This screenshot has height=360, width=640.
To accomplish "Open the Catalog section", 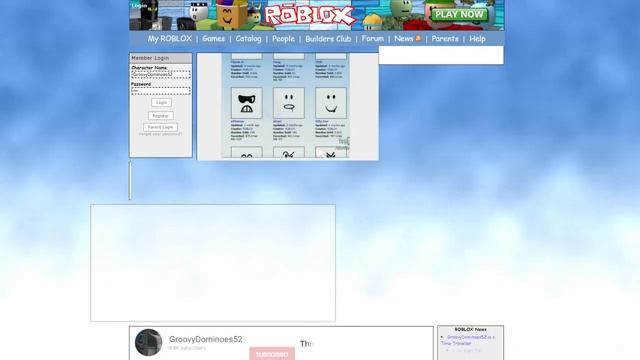I will 248,39.
